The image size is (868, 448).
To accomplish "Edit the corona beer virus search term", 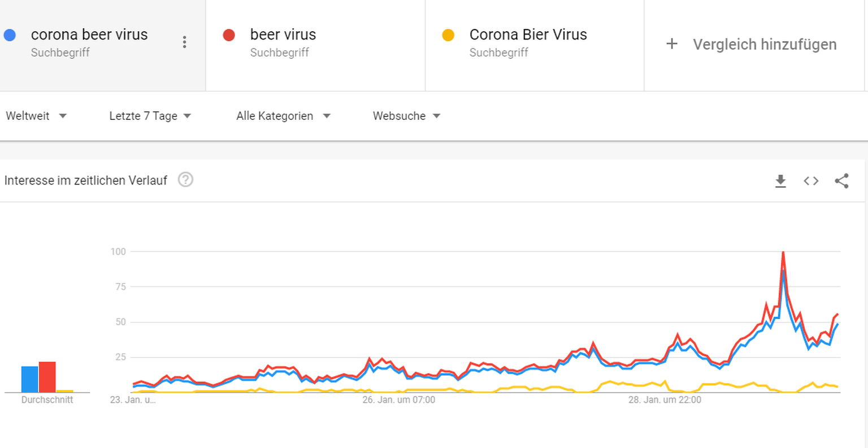I will click(x=89, y=35).
